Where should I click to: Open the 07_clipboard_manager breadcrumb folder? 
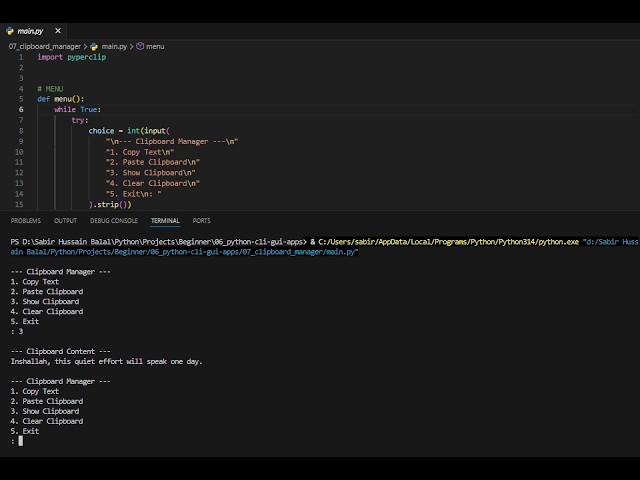pos(44,47)
